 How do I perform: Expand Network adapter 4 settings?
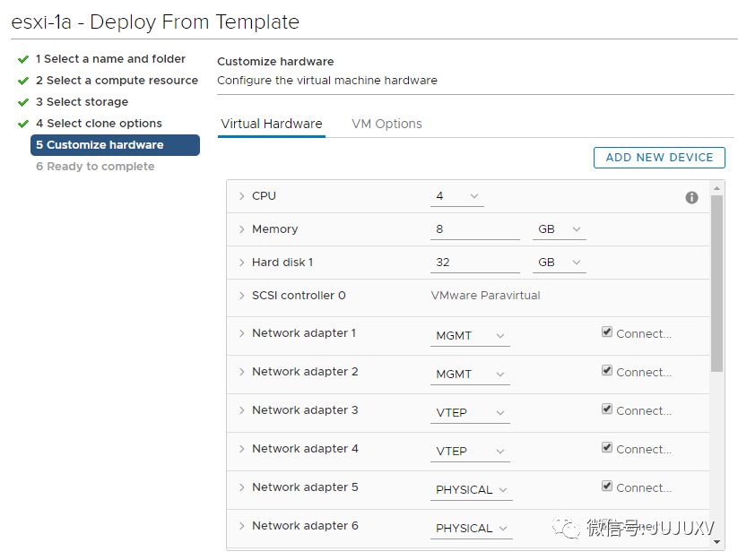242,449
